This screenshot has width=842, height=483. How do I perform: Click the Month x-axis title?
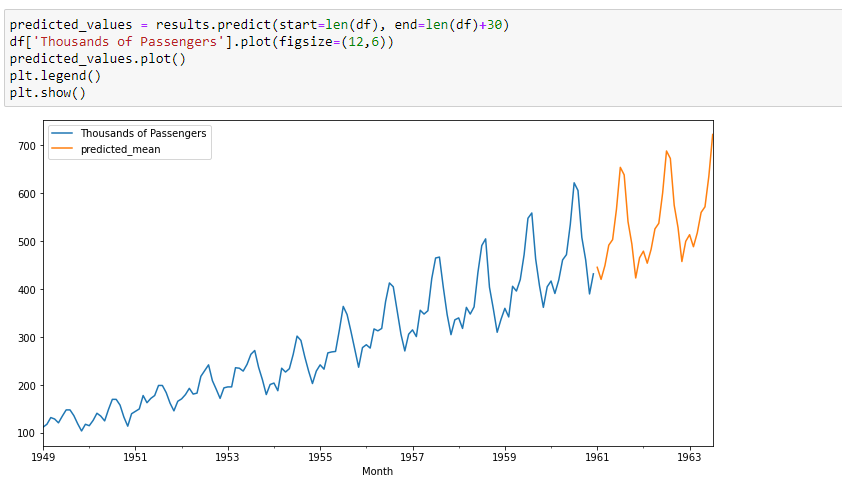click(378, 471)
